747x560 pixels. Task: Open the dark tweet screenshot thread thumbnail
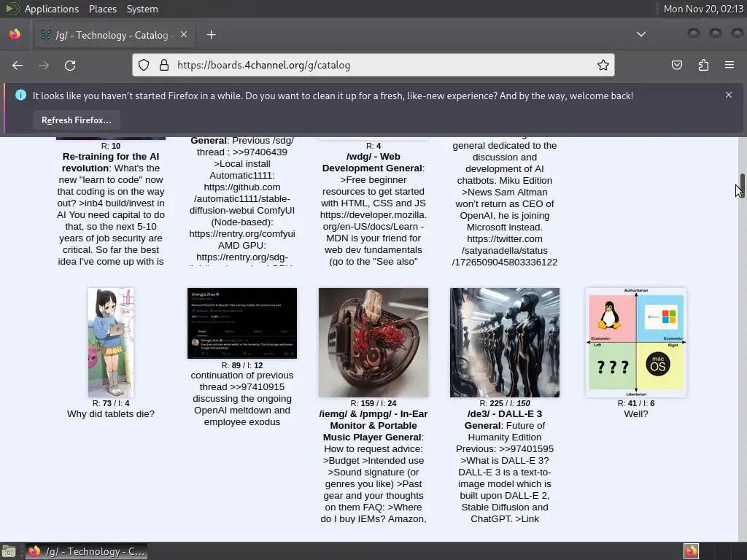click(242, 323)
